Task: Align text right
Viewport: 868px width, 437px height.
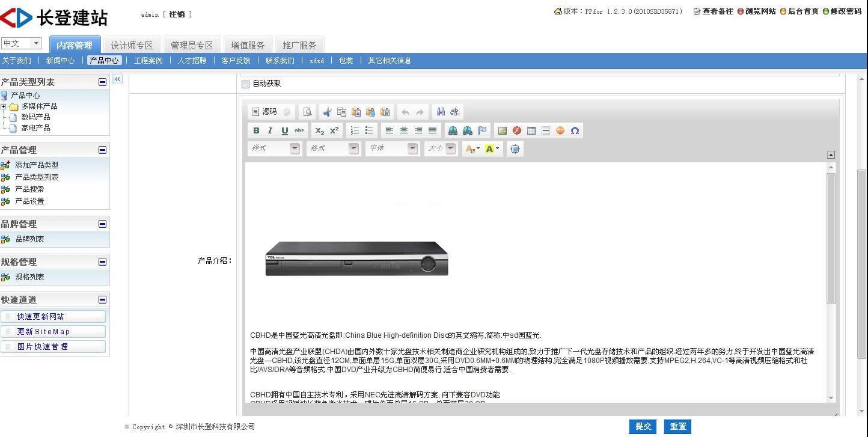Action: (418, 130)
